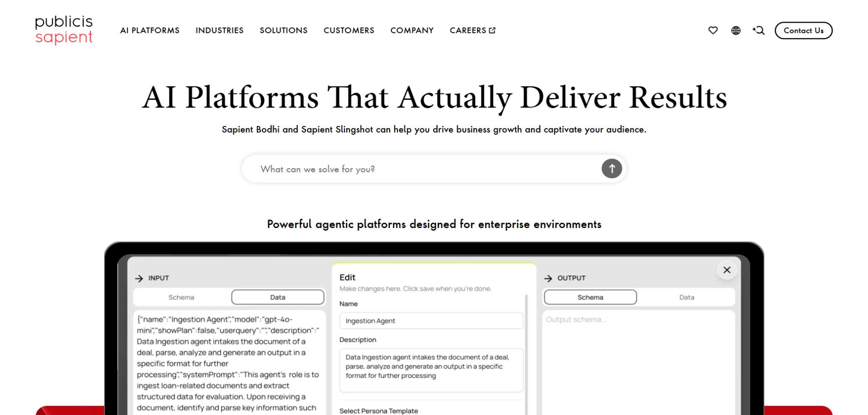Click the heart favorites icon

(713, 30)
